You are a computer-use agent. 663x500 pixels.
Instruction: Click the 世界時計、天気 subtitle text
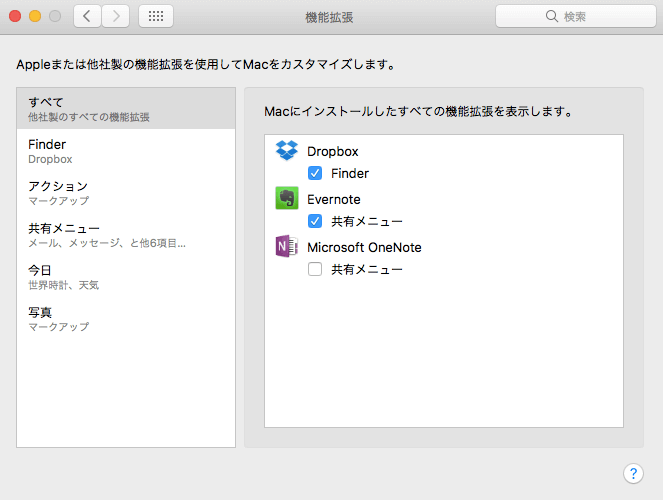pyautogui.click(x=63, y=285)
